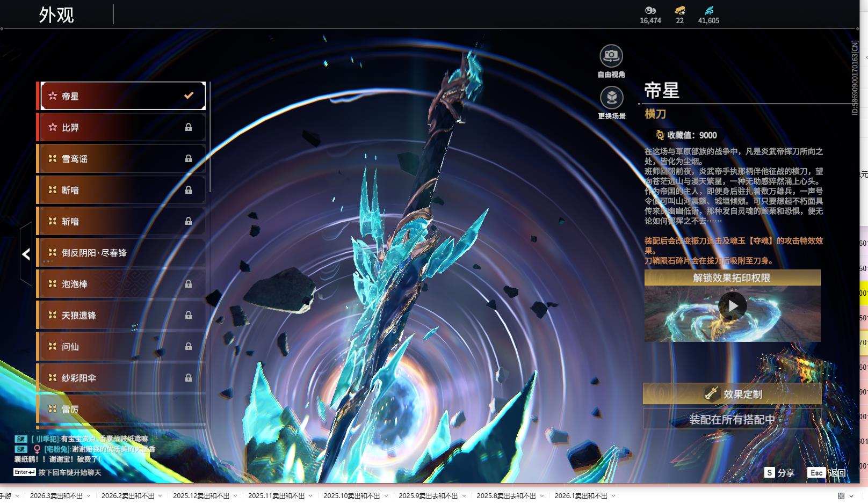Viewport: 868px width, 504px height.
Task: Open dropdown arrow beside 2025.12卖出和不出 tab
Action: point(235,496)
